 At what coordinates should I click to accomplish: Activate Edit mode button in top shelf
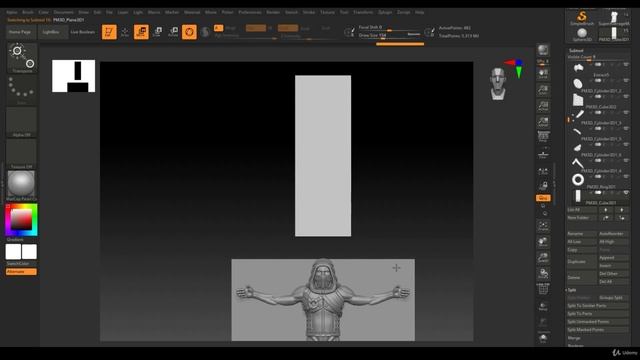pyautogui.click(x=109, y=32)
